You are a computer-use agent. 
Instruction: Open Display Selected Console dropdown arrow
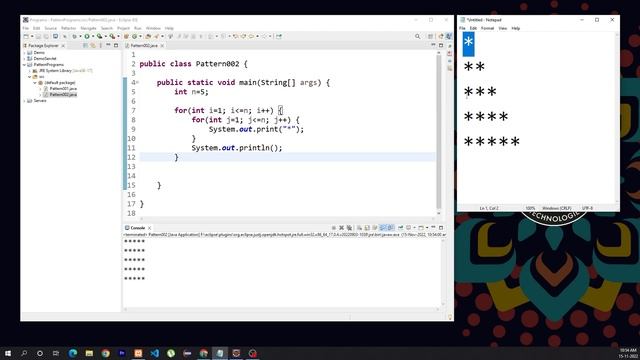[x=414, y=228]
